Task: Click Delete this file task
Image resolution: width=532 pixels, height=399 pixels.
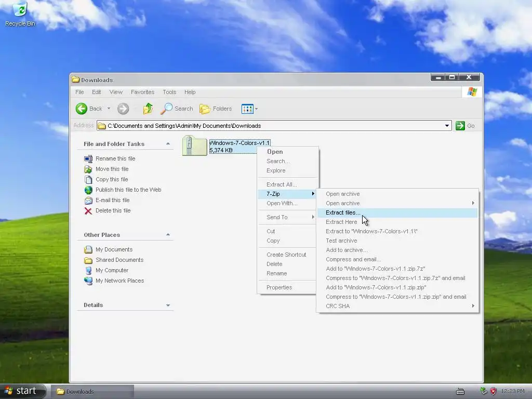Action: point(113,210)
